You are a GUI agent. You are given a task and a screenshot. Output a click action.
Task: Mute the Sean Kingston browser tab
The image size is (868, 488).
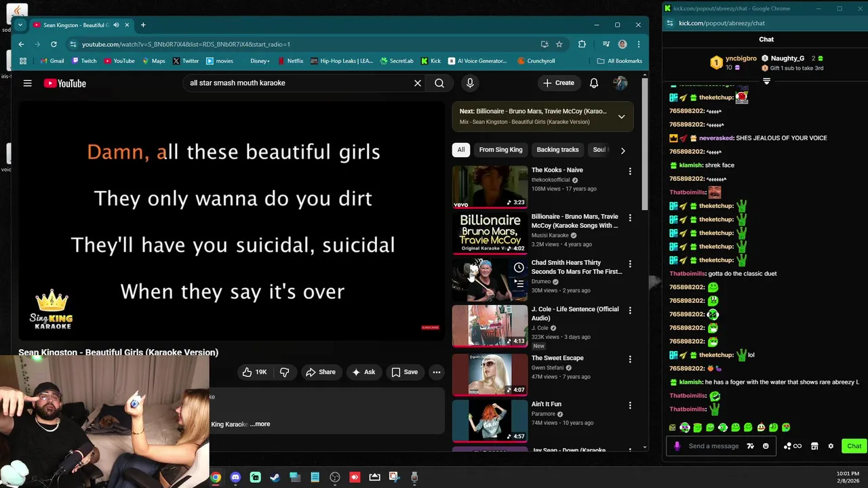click(116, 25)
